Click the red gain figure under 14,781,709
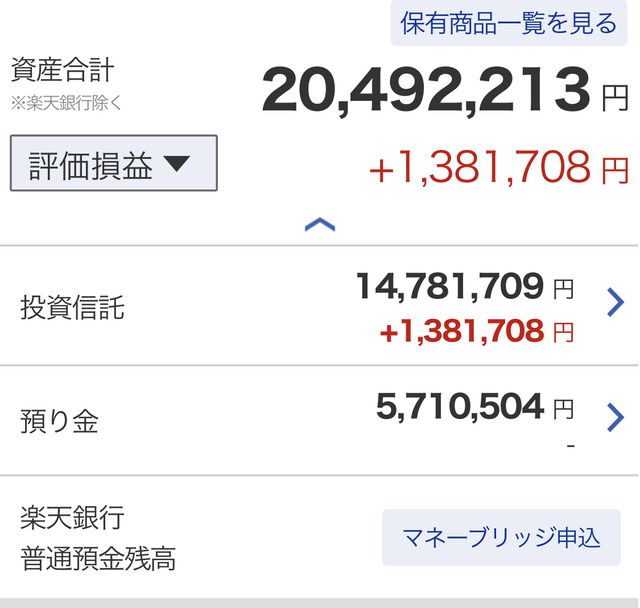640x608 pixels. [x=461, y=330]
